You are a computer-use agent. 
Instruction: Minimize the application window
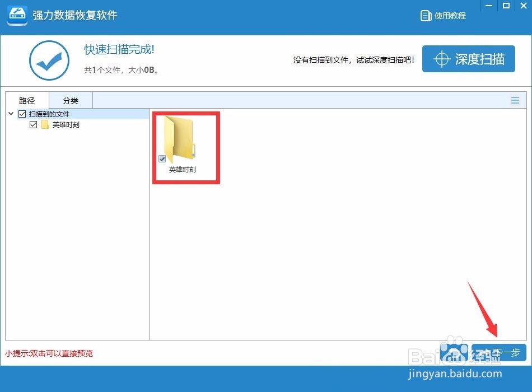pos(488,6)
